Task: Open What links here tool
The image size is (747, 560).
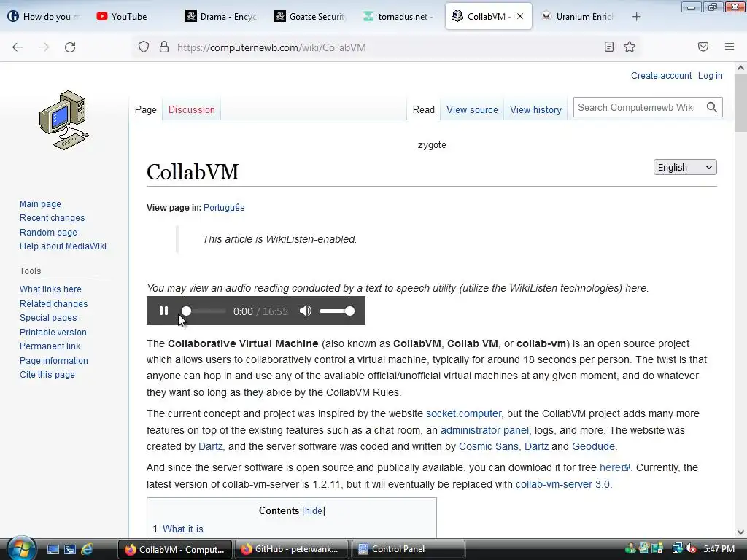Action: pos(50,289)
